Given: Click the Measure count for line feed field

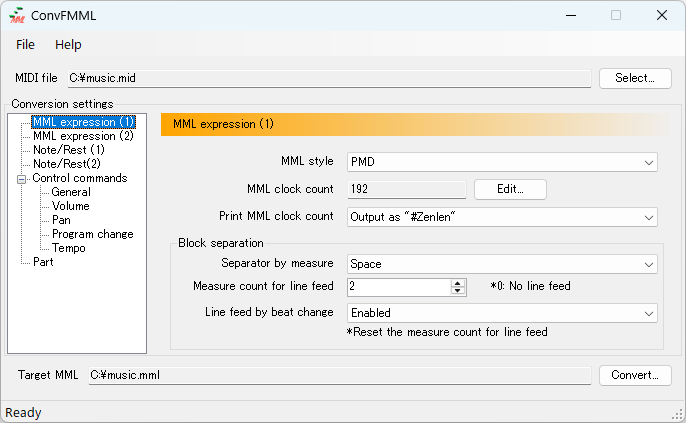Looking at the screenshot, I should [x=398, y=287].
